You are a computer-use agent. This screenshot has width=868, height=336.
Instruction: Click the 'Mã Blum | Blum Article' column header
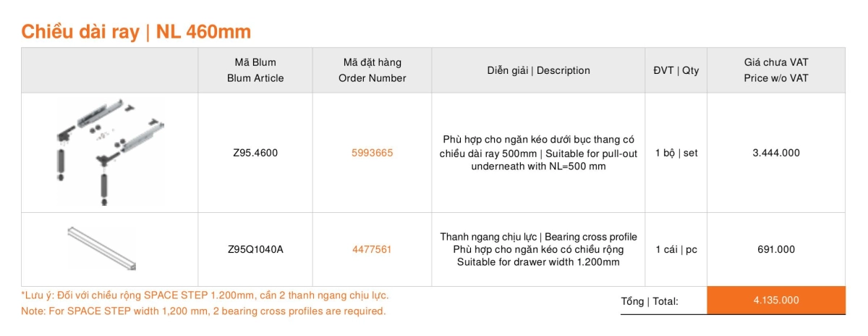pyautogui.click(x=255, y=70)
